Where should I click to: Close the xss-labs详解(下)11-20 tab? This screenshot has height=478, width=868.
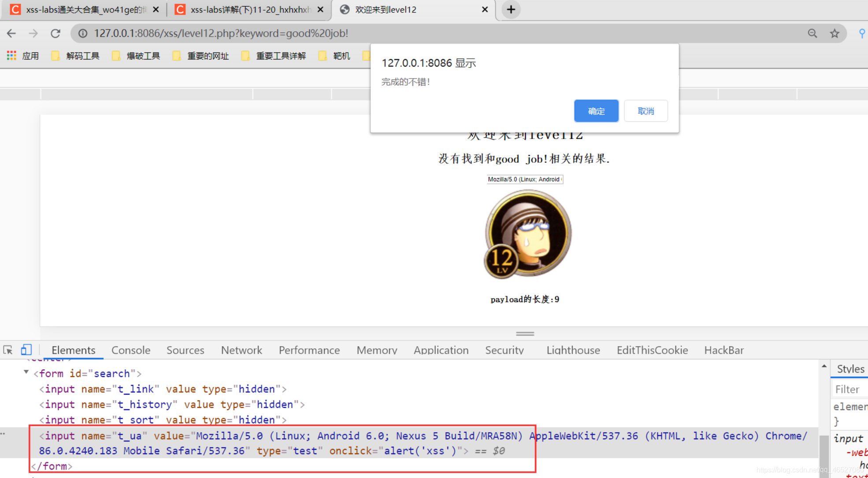pos(320,9)
